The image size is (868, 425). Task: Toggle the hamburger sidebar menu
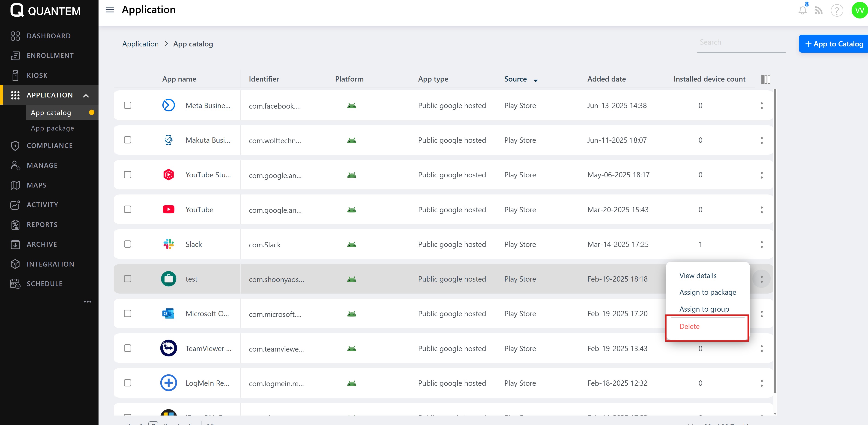110,10
